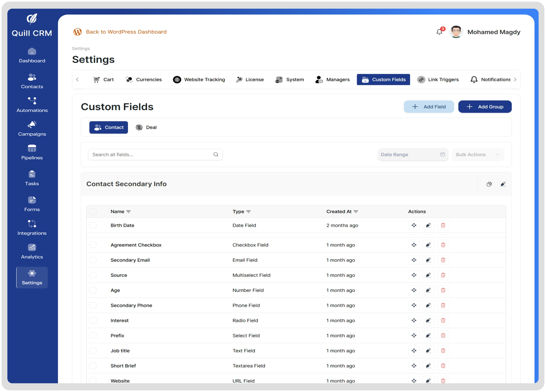Check the Source row checkbox
Viewport: 546px width, 392px height.
[x=93, y=275]
